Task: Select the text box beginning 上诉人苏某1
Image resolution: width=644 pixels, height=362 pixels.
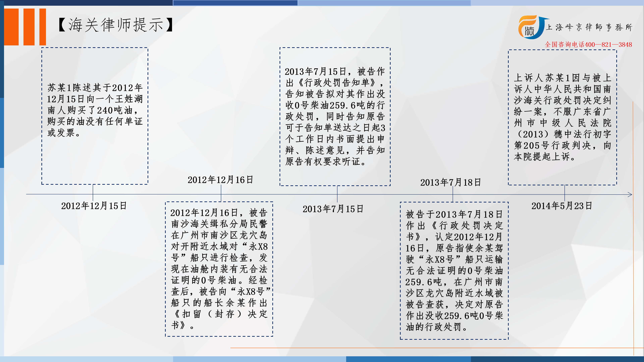Action: coord(562,117)
